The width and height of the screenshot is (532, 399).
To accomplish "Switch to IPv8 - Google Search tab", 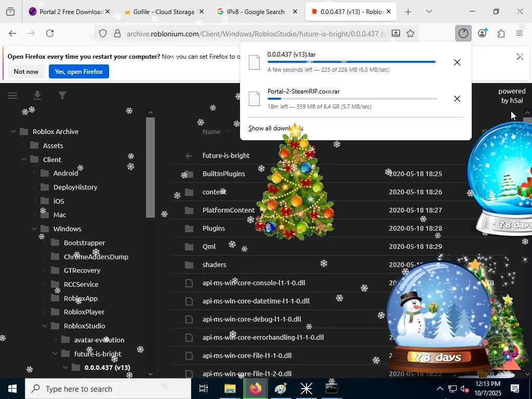I will pos(253,12).
